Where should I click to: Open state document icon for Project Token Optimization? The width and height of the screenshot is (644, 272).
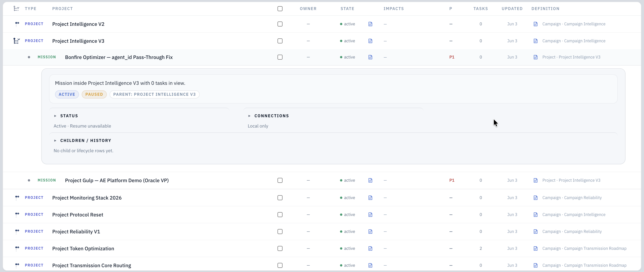click(370, 248)
